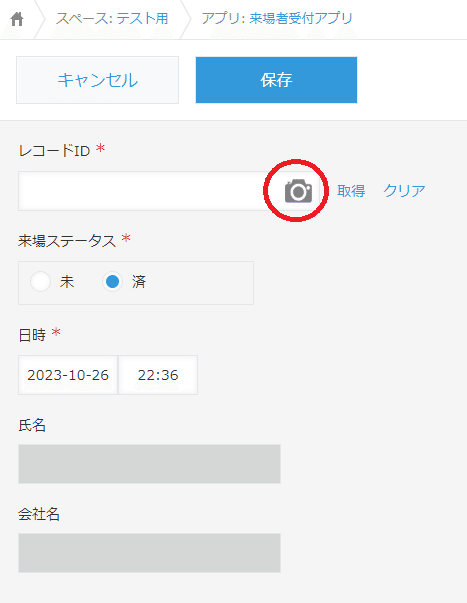Click the クリア link
The image size is (467, 603).
pyautogui.click(x=404, y=191)
